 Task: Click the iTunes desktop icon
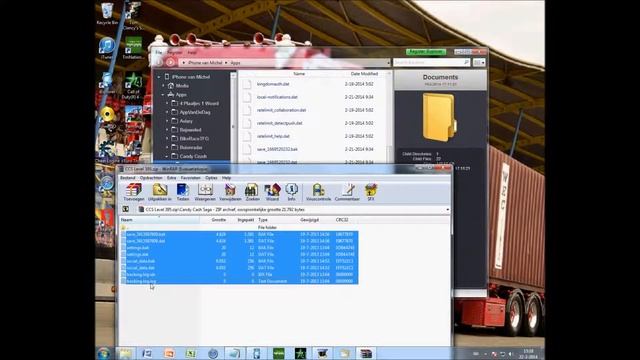107,49
